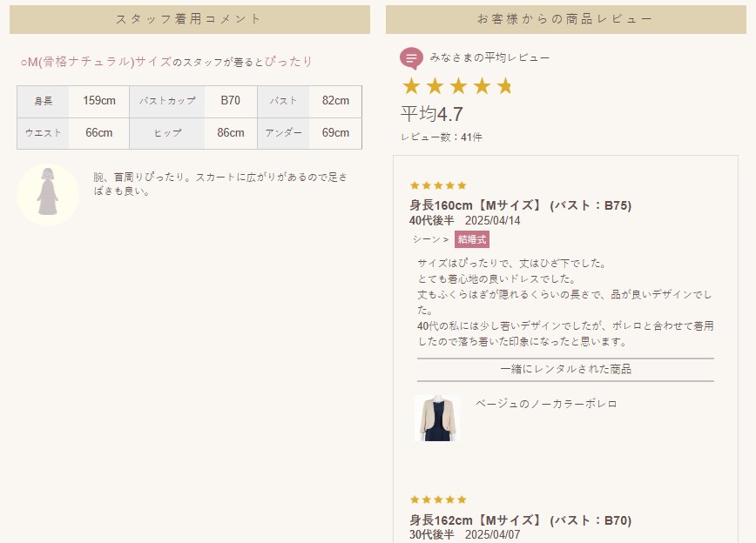The image size is (756, 543).
Task: Click the スタッフ着用コメント section header
Action: (x=190, y=19)
